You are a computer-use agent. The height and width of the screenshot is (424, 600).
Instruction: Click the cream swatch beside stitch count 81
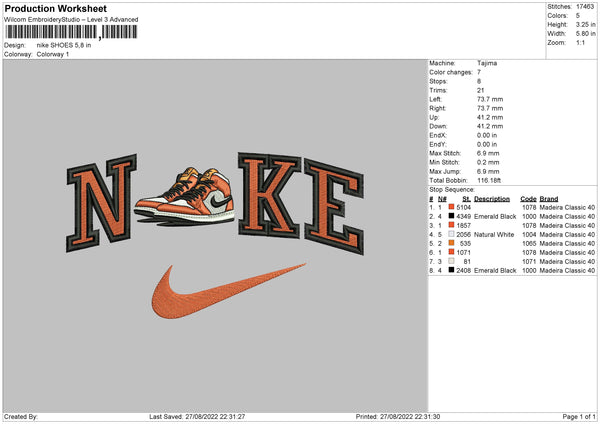point(452,261)
